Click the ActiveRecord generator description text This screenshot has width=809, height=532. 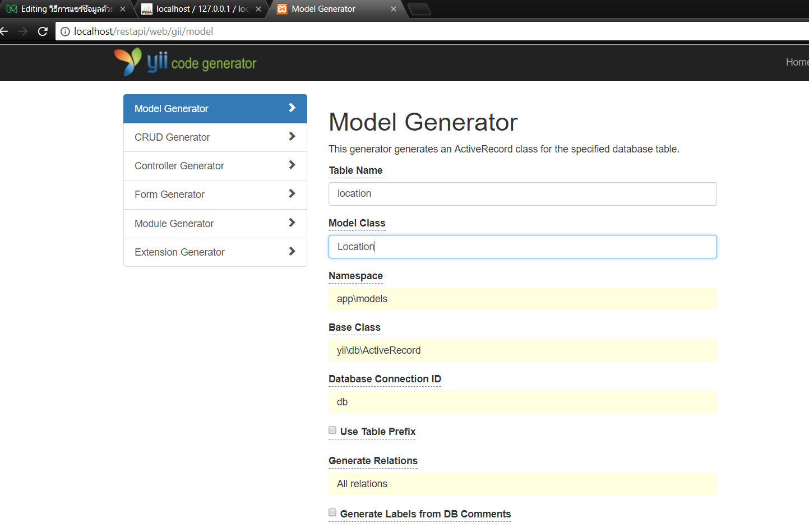[x=503, y=149]
